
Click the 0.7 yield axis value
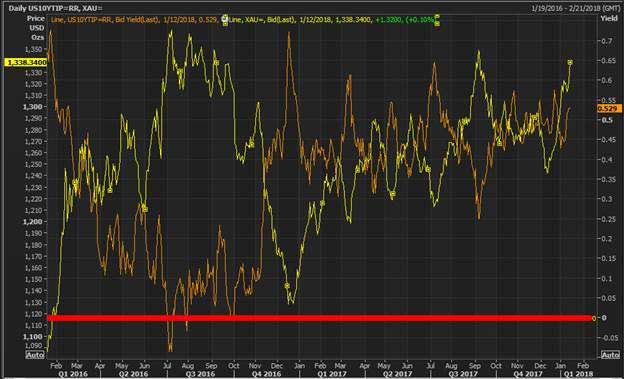[606, 41]
